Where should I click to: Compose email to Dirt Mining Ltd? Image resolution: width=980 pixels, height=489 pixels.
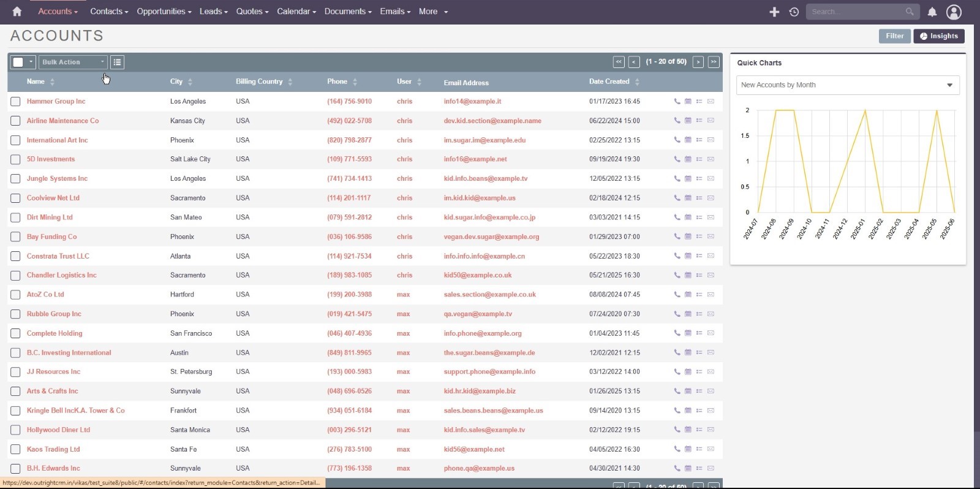click(x=710, y=218)
